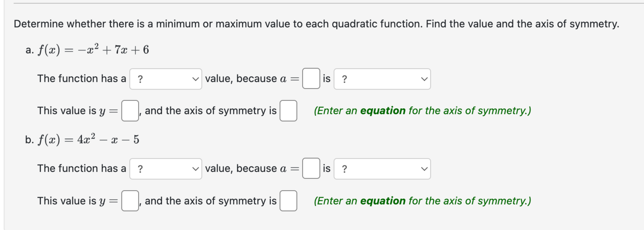Click the chevron on part a's first dropdown

[x=196, y=79]
